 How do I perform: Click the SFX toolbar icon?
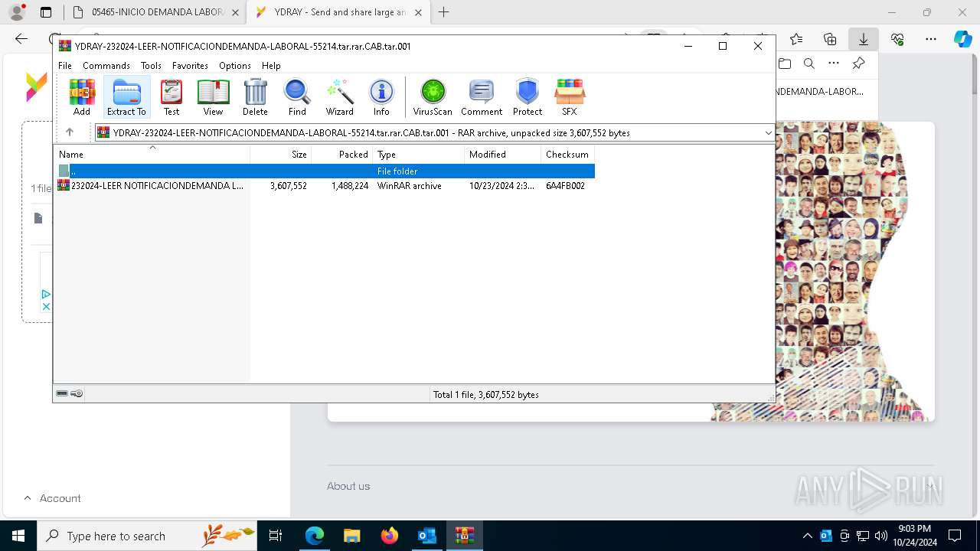(x=569, y=97)
